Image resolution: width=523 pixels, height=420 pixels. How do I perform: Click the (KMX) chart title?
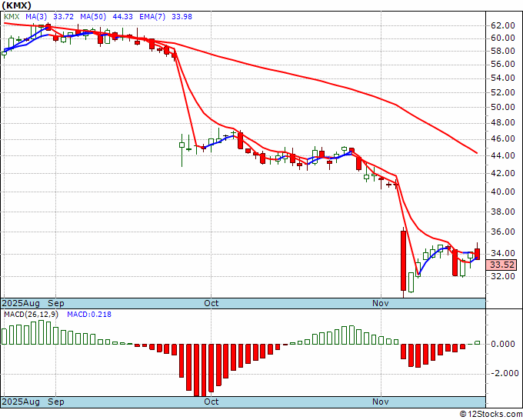tap(17, 5)
